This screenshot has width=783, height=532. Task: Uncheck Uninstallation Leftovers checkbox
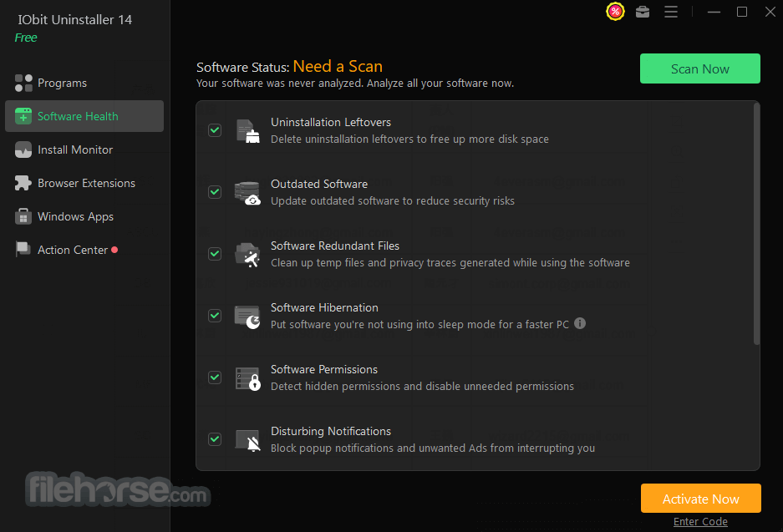pos(215,130)
